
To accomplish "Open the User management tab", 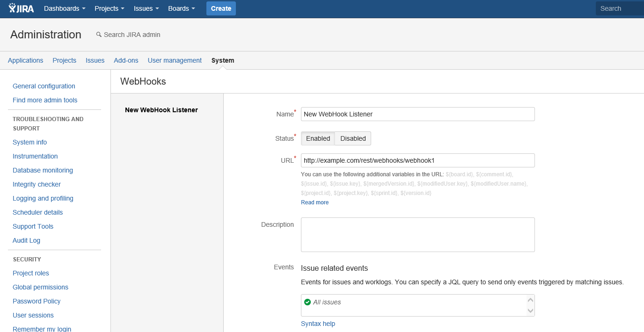I will coord(175,60).
